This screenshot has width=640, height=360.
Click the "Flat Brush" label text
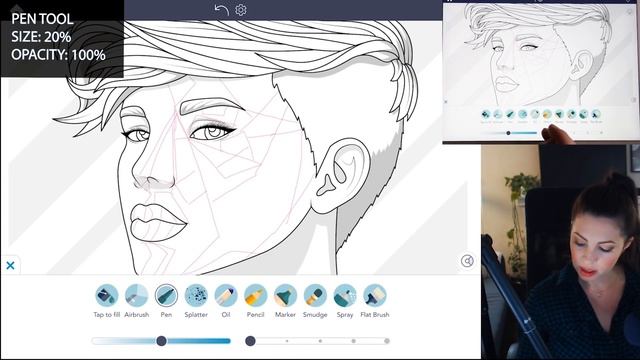375,315
